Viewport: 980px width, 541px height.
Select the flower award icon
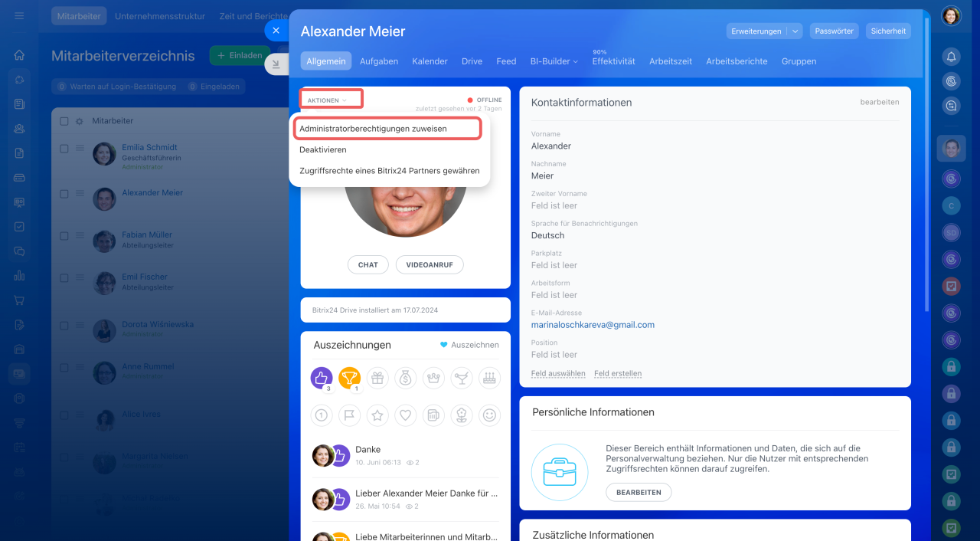point(462,415)
